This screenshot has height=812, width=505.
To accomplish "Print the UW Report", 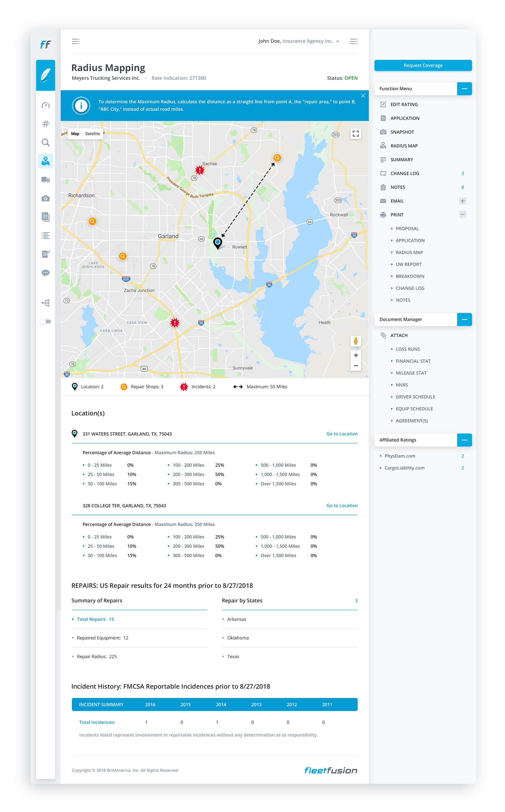I will point(408,264).
